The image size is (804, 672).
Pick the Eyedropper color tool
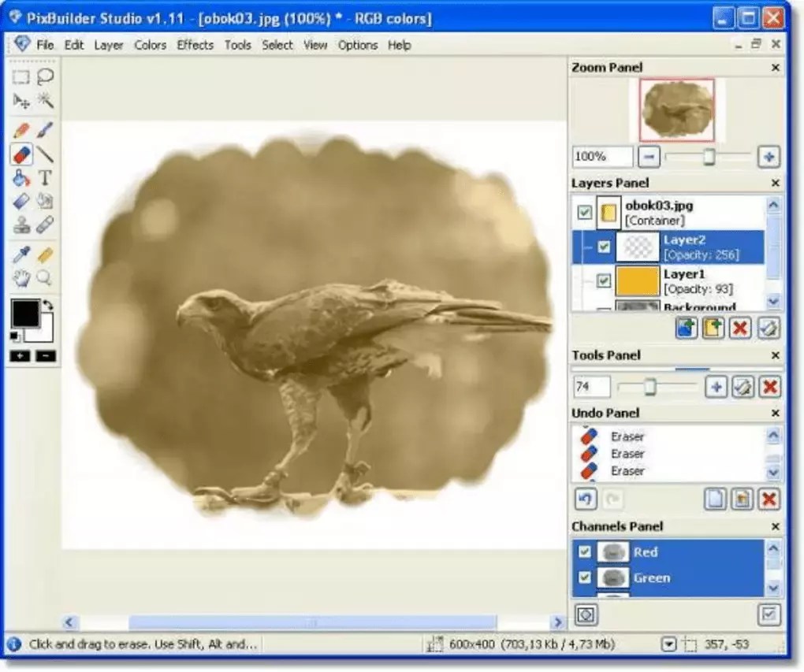click(x=22, y=255)
